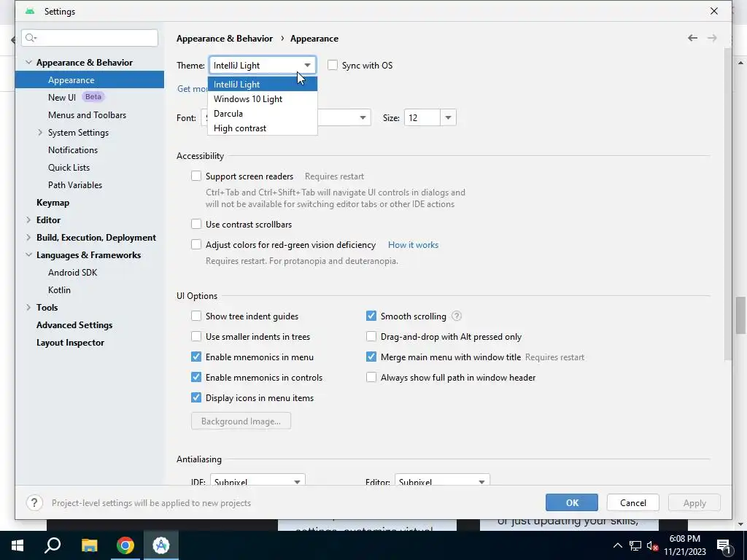The image size is (747, 560).
Task: Enable Show tree indent guides
Action: coord(196,316)
